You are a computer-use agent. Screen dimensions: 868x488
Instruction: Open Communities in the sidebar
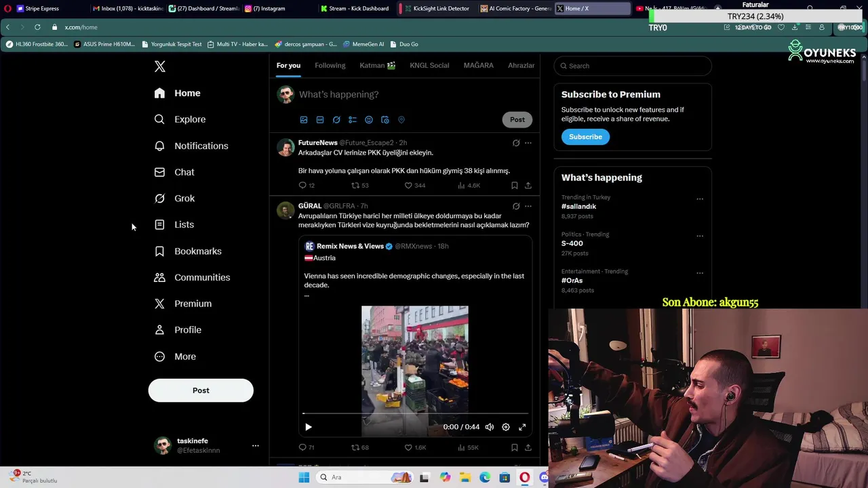[x=193, y=277]
